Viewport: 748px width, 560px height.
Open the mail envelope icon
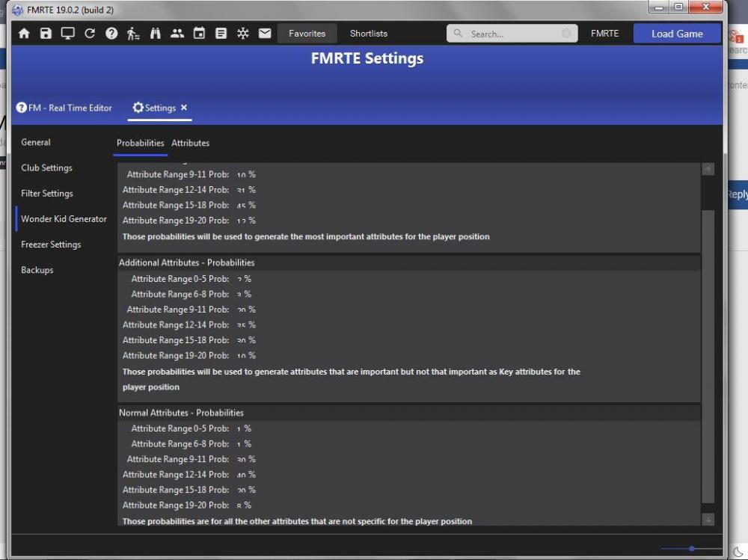click(265, 34)
